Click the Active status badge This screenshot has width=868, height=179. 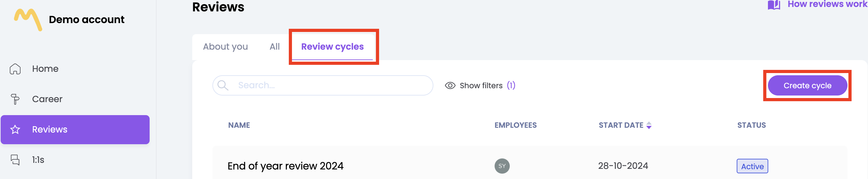pyautogui.click(x=752, y=166)
